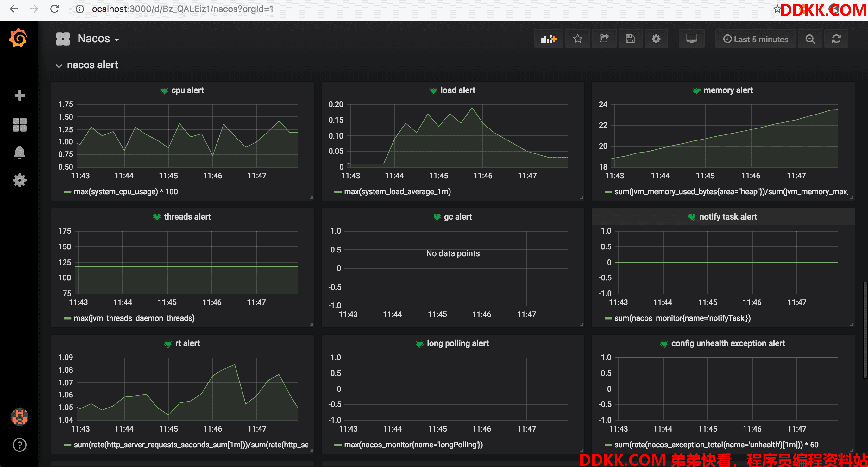The width and height of the screenshot is (868, 467).
Task: Click cpu alert panel resize handle corner
Action: tap(311, 198)
